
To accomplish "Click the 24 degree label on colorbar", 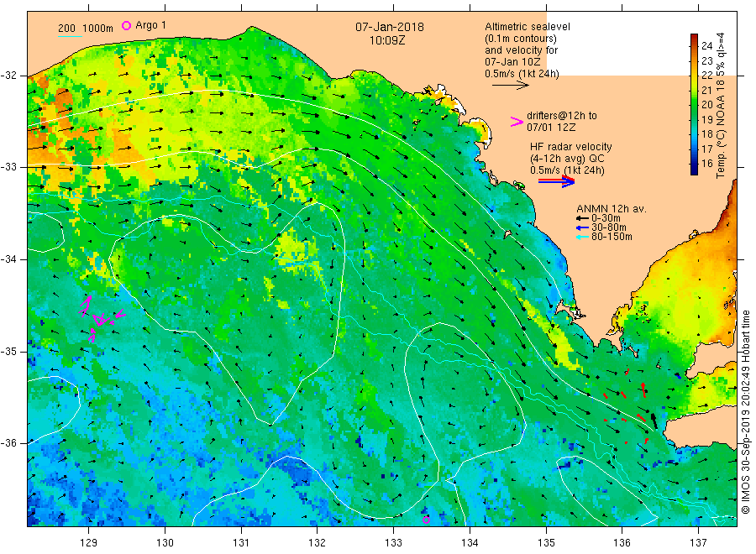I will click(x=706, y=46).
